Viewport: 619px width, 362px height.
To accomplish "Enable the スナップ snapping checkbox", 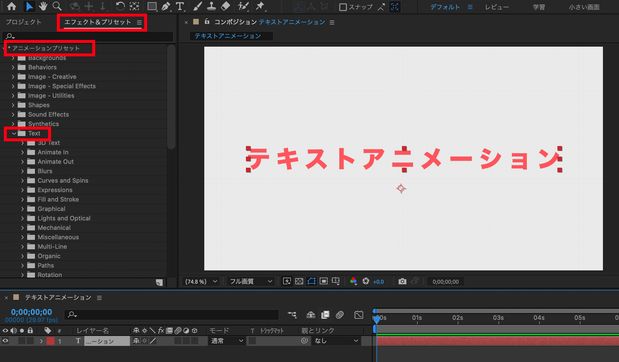I will tap(343, 7).
